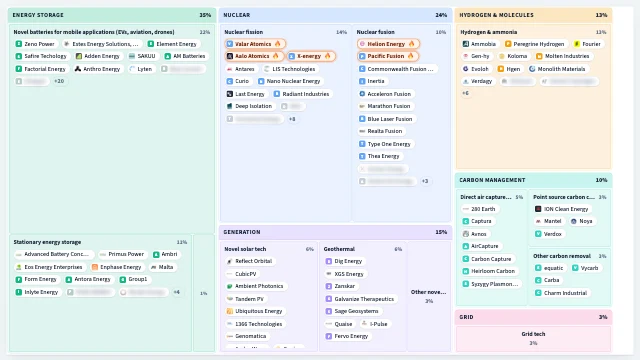Select the Fervo Energy company chip
Image resolution: width=640 pixels, height=360 pixels.
pos(347,336)
